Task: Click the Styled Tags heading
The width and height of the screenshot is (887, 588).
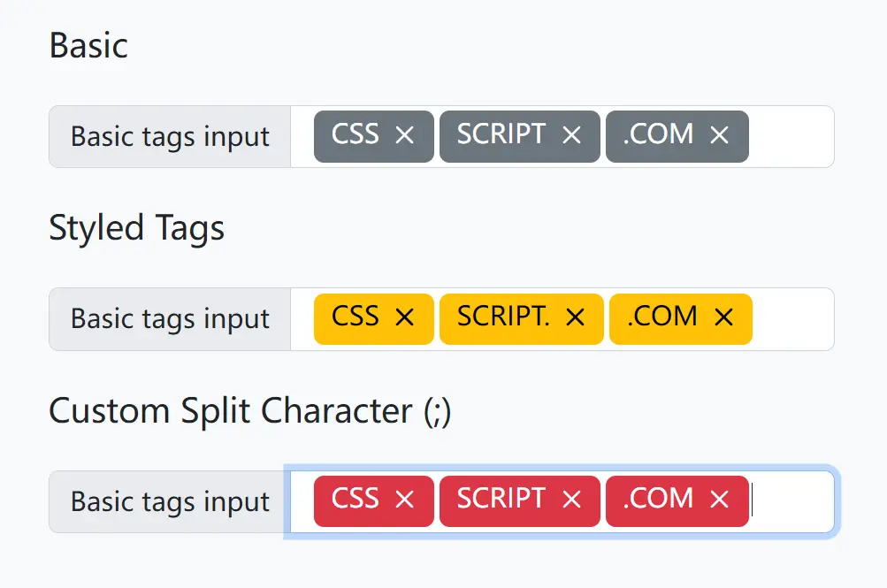Action: [136, 227]
